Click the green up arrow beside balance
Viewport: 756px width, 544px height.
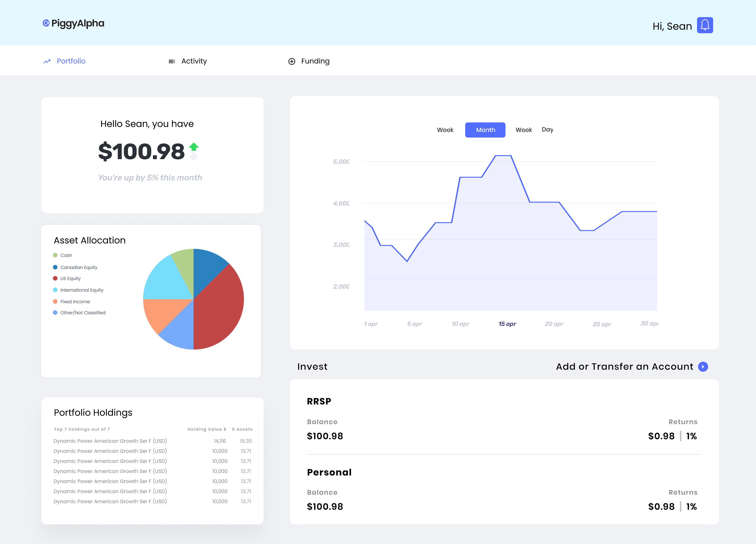194,147
